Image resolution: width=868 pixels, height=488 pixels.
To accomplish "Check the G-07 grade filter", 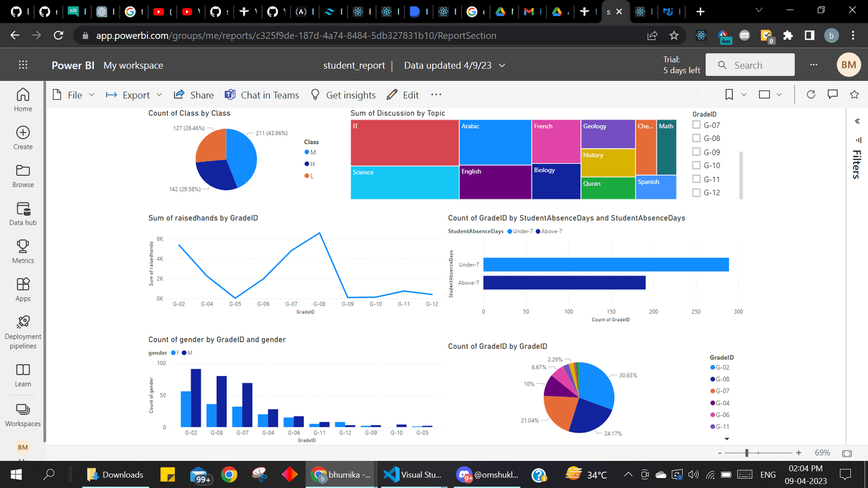I will click(x=697, y=125).
